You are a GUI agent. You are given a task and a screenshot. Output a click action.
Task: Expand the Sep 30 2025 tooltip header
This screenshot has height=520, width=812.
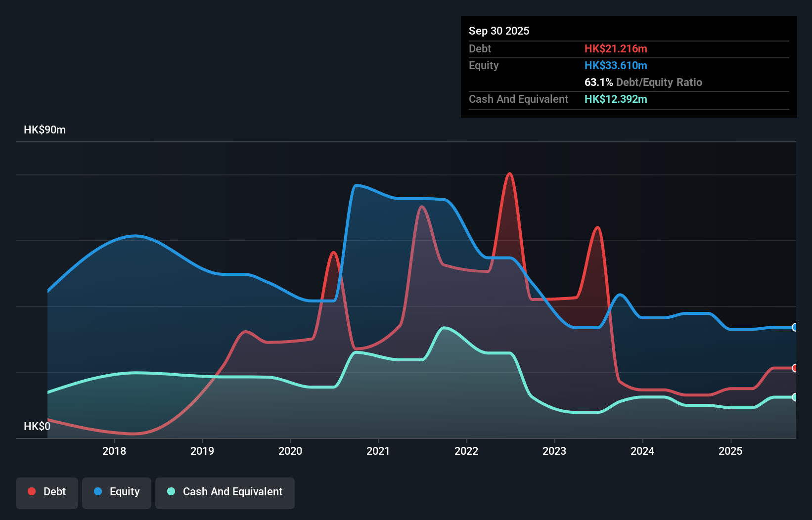[x=499, y=31]
